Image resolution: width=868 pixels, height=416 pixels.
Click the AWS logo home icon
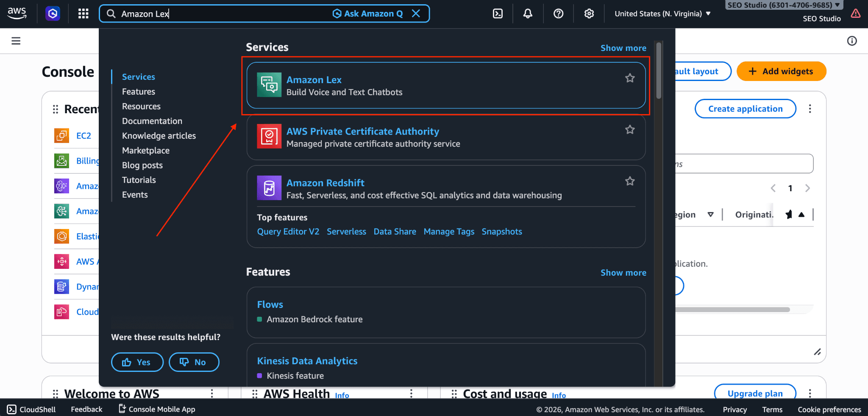tap(17, 13)
